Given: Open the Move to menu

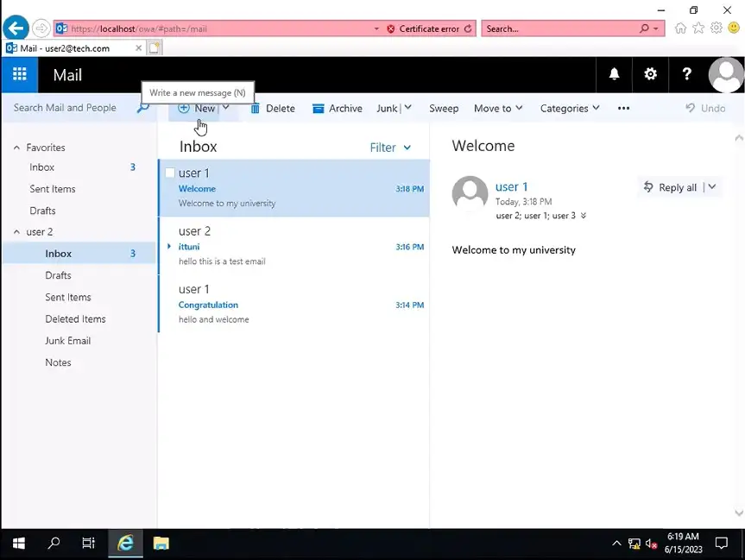Looking at the screenshot, I should click(x=498, y=109).
